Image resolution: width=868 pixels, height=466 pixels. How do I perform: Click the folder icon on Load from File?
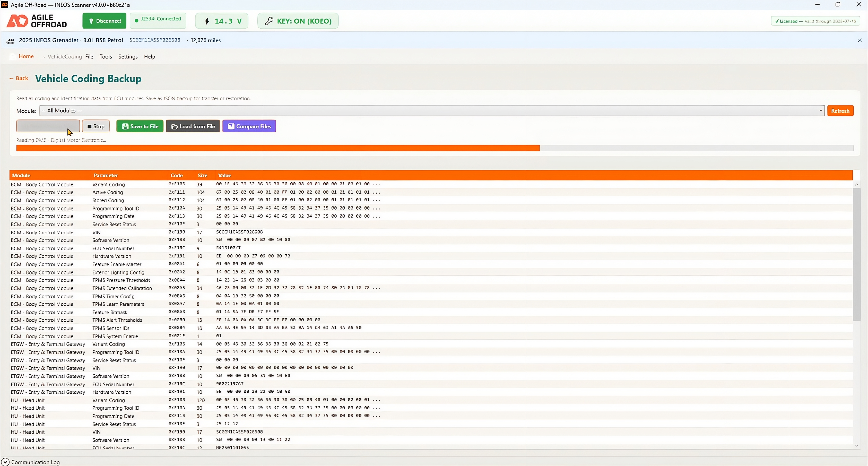click(175, 127)
